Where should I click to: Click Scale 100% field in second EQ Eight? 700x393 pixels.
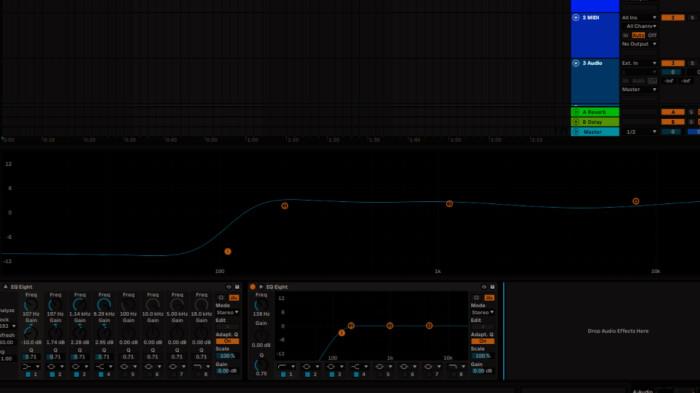click(483, 356)
